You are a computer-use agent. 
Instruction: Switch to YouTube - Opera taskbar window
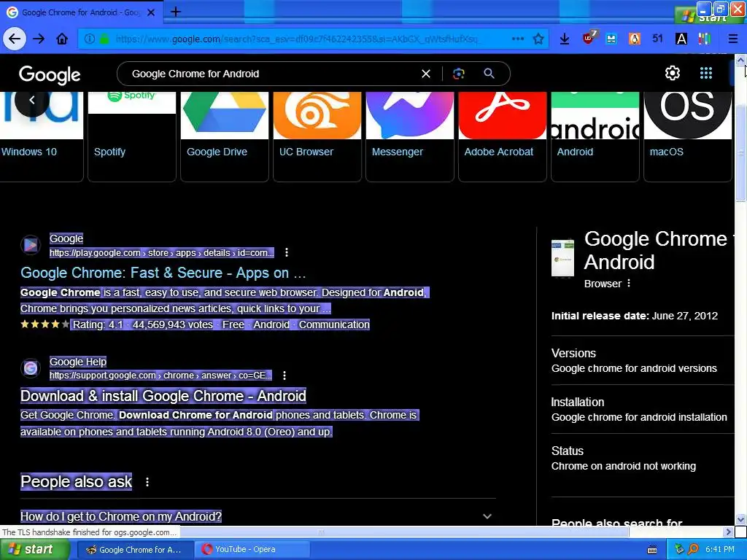[253, 550]
